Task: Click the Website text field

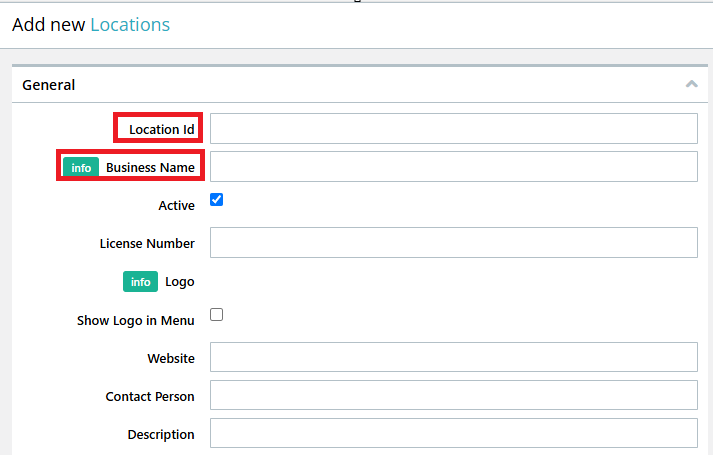Action: click(x=454, y=357)
